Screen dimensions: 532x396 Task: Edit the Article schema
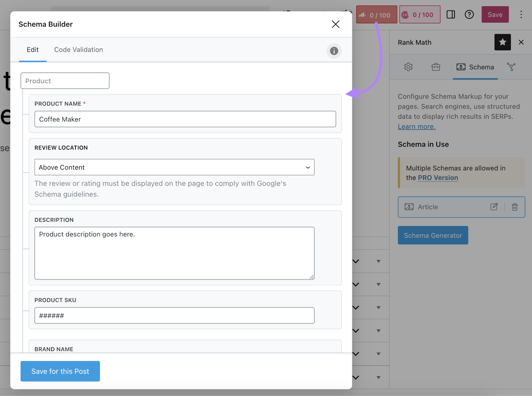[x=494, y=207]
